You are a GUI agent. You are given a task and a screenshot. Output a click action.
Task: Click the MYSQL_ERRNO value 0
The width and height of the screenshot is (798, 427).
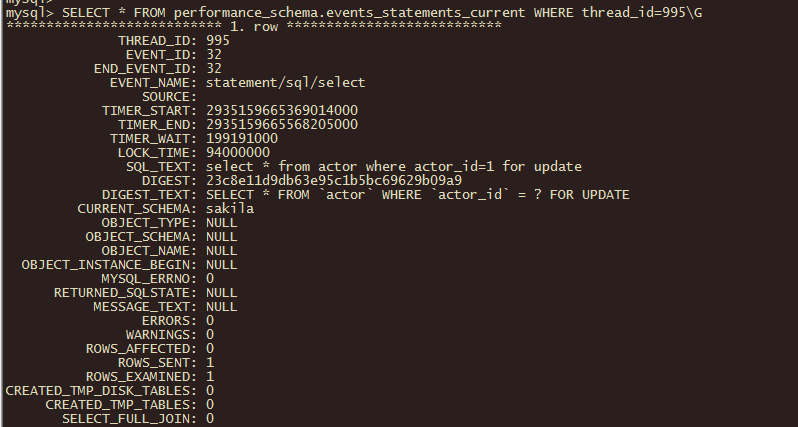pos(210,278)
